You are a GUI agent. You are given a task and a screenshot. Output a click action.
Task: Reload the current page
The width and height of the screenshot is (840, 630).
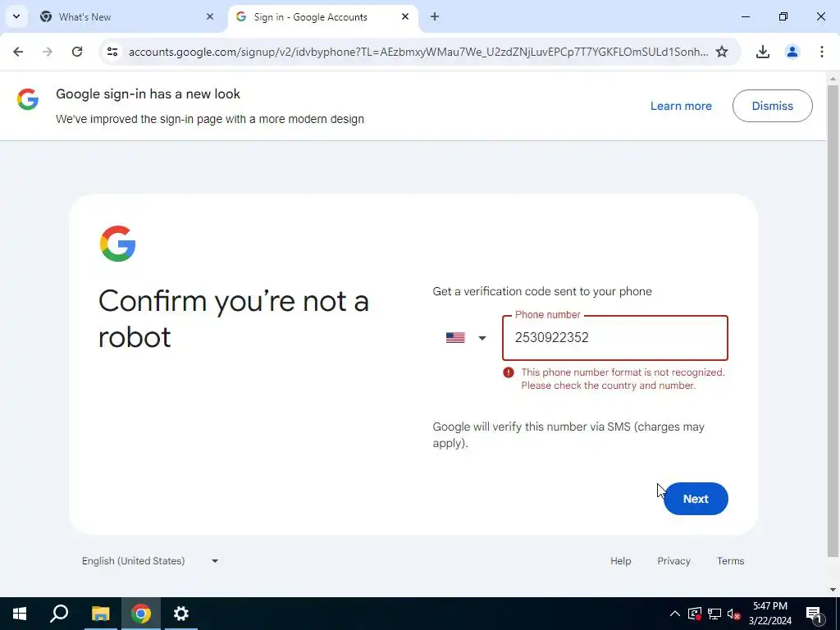point(77,52)
